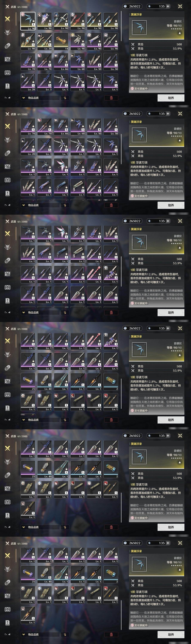Toggle the lock on 漪澜浮录 in topmost detail panel
Screen dimensions: 191x644
[180, 33]
